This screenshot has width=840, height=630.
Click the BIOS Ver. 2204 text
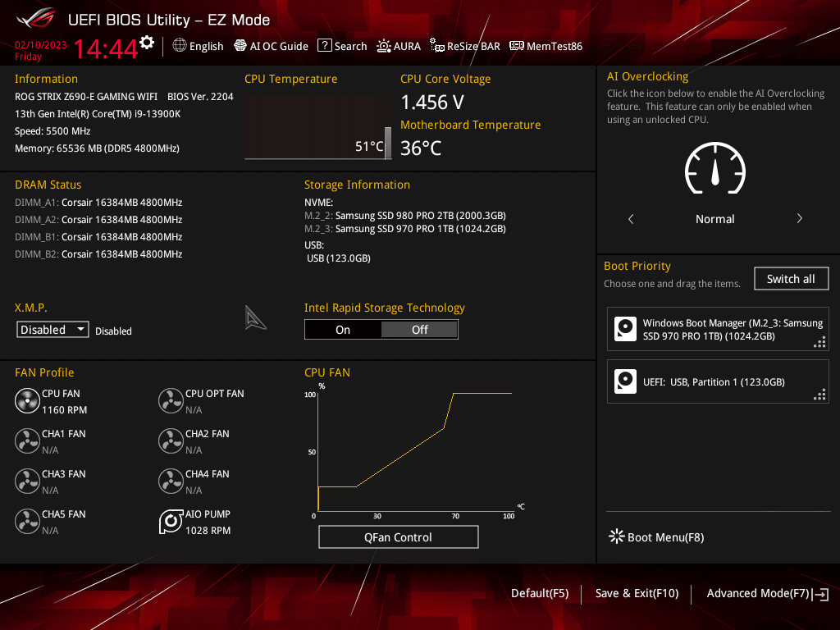[200, 97]
